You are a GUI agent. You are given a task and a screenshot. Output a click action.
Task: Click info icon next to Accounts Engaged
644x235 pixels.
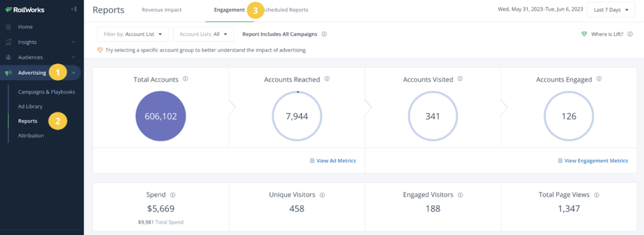coord(599,79)
